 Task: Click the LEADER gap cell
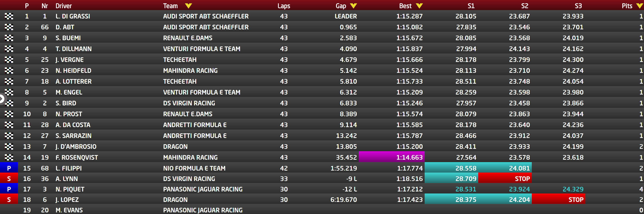click(346, 16)
